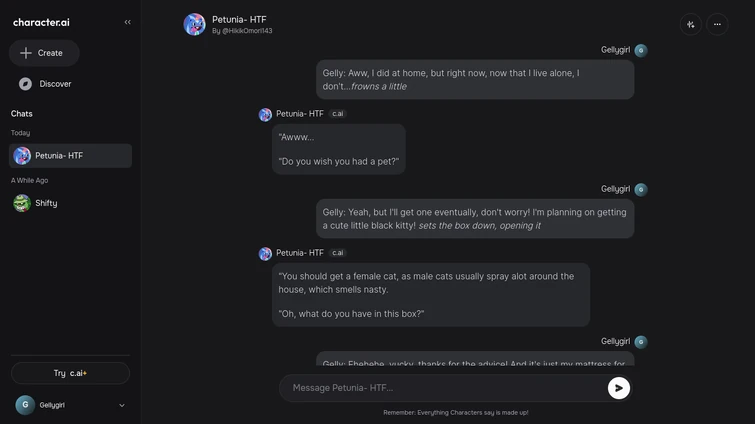Open the three-dot more options menu

click(x=717, y=25)
